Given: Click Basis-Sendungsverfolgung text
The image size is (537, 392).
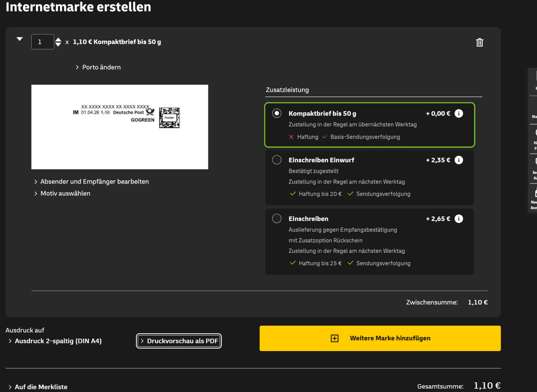Looking at the screenshot, I should 365,137.
